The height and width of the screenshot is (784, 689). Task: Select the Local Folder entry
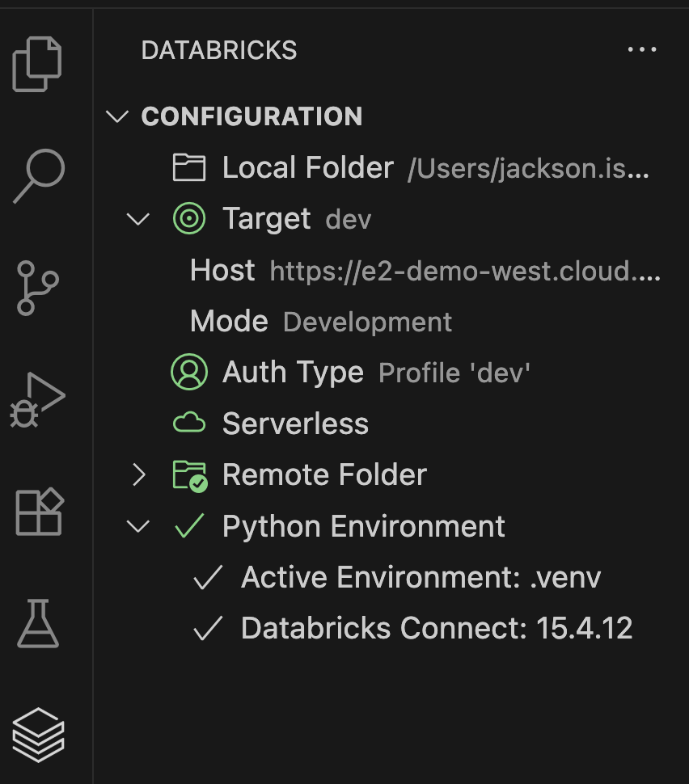pyautogui.click(x=307, y=168)
